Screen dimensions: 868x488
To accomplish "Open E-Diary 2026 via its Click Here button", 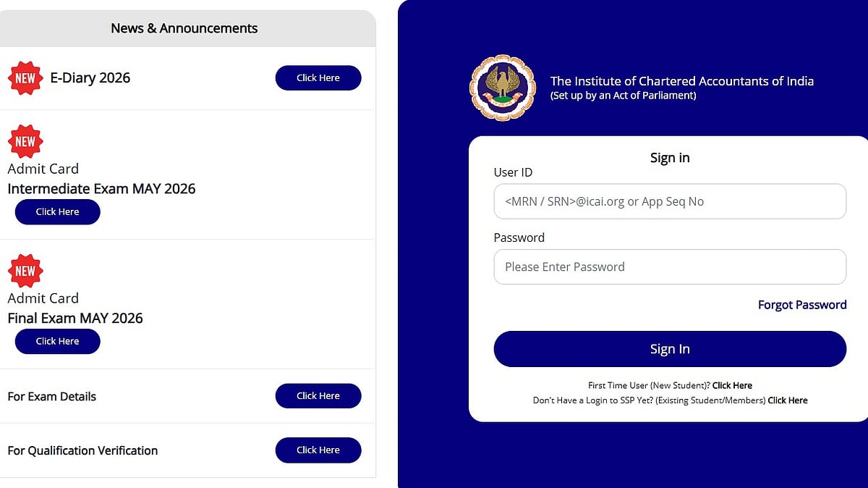I will (318, 78).
